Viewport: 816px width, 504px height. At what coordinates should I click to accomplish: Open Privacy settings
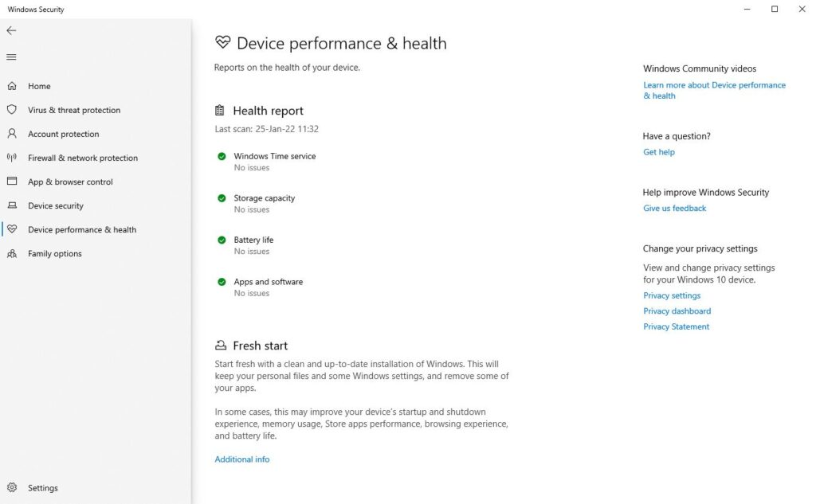tap(672, 295)
